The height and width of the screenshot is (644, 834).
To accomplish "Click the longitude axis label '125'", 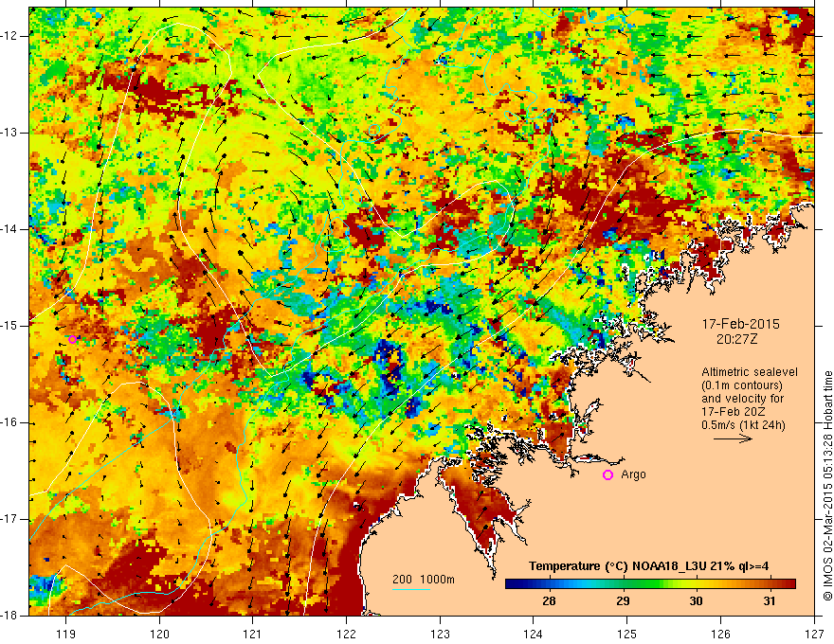I will click(627, 634).
